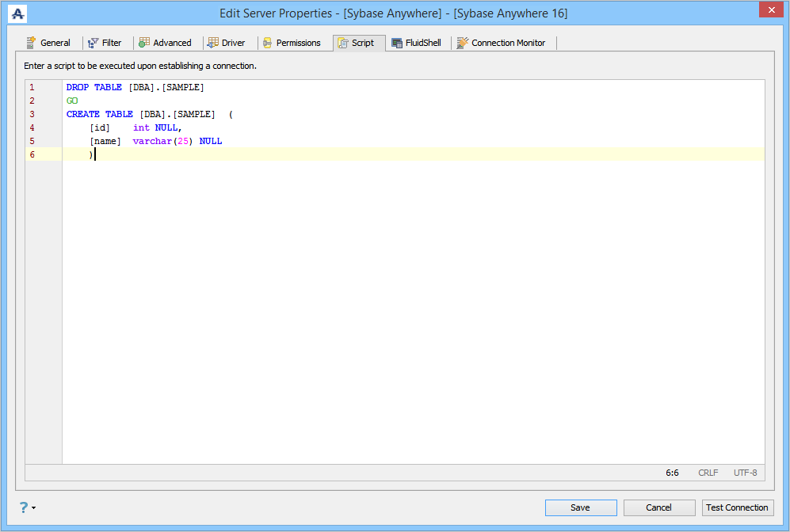Click line number 2 in gutter
This screenshot has height=532, width=790.
(x=32, y=101)
